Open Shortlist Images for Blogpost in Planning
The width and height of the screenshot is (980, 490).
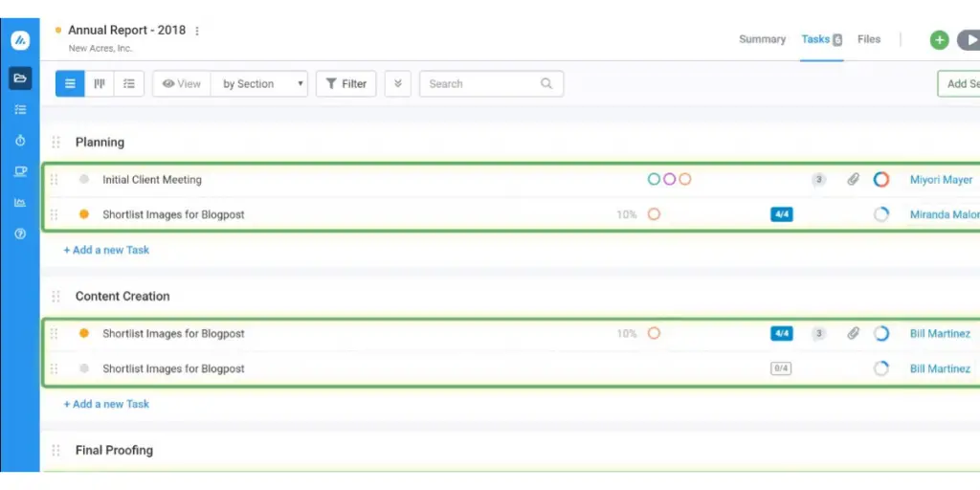173,214
